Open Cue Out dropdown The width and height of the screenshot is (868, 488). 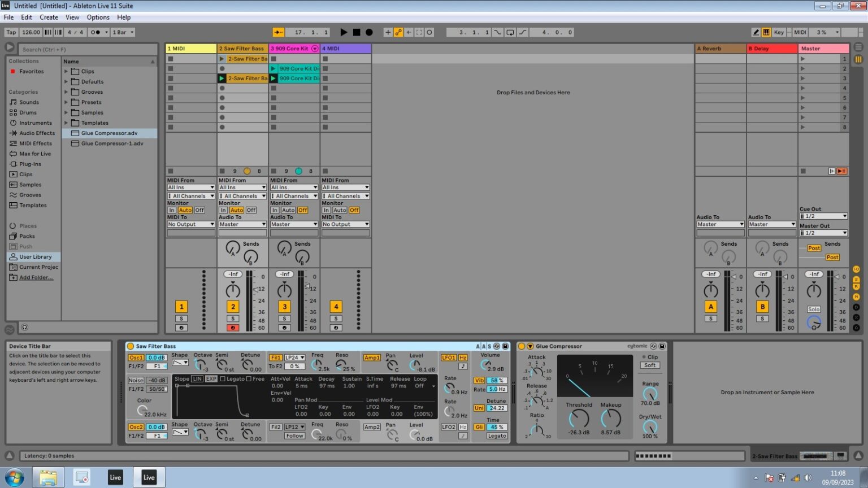tap(823, 216)
